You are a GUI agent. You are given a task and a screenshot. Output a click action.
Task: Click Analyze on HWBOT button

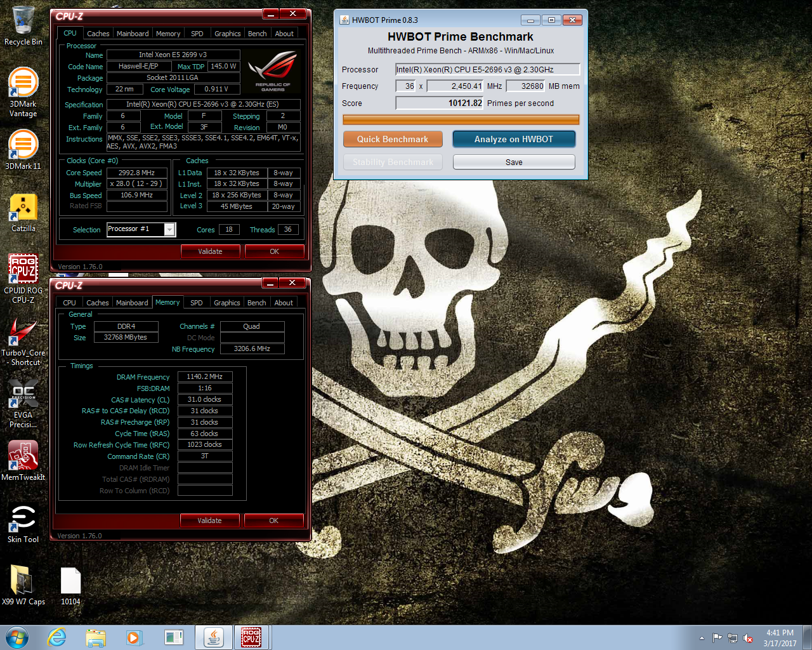pyautogui.click(x=514, y=139)
